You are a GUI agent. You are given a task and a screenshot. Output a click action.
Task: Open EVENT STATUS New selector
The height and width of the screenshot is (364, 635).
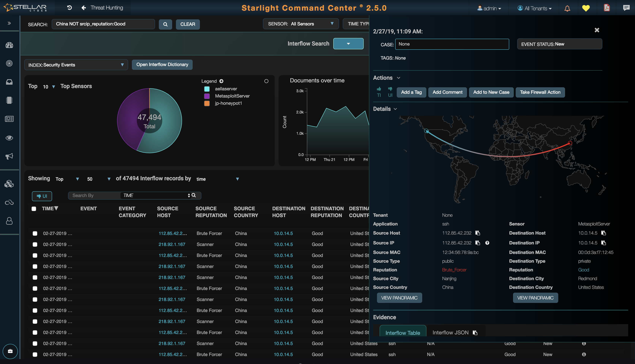coord(559,44)
